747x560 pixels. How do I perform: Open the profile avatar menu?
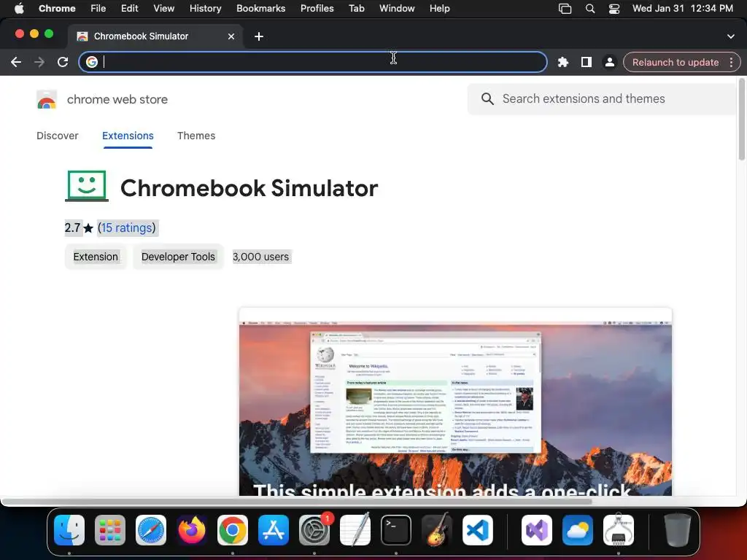pyautogui.click(x=609, y=63)
